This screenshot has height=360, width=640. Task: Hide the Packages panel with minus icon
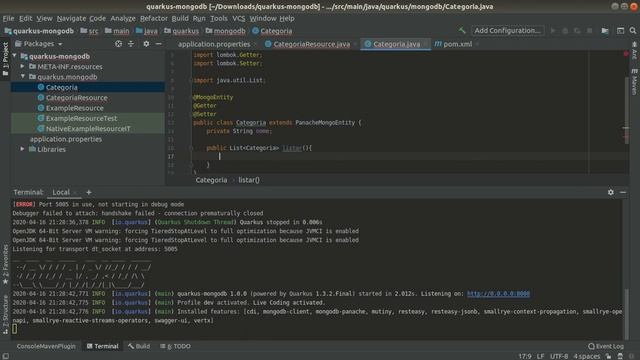click(x=158, y=44)
